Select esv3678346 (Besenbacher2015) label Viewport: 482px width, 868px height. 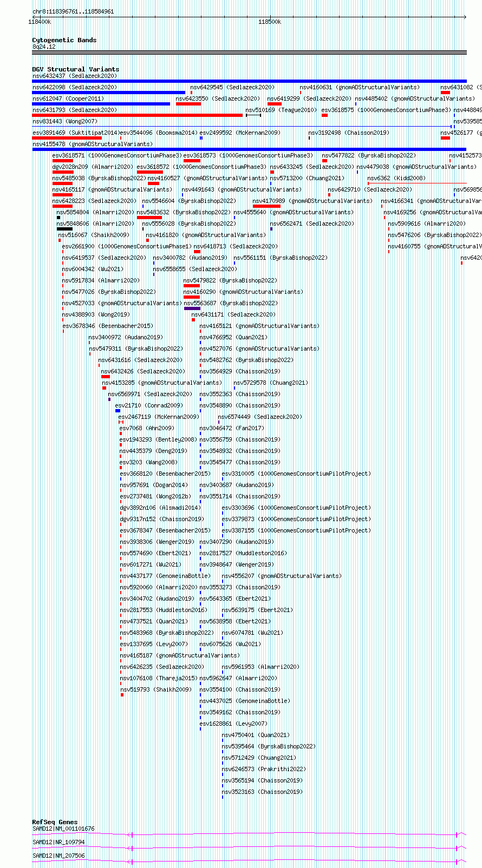pos(108,326)
